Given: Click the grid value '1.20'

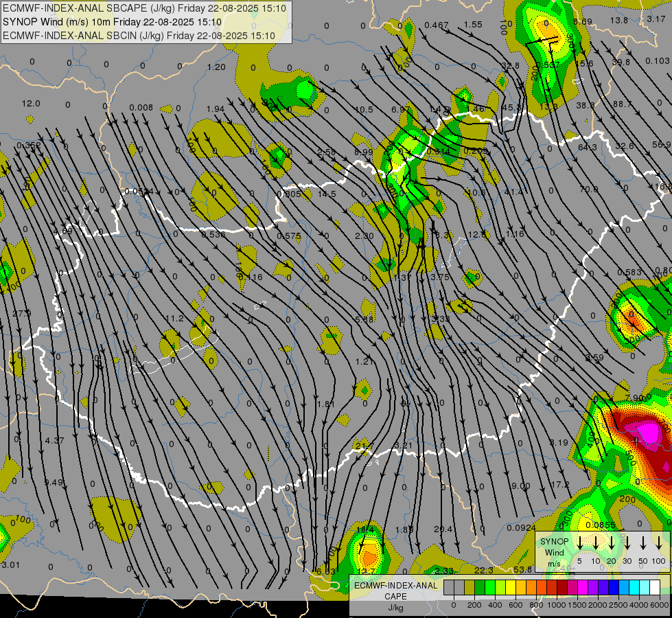Looking at the screenshot, I should pyautogui.click(x=216, y=67).
